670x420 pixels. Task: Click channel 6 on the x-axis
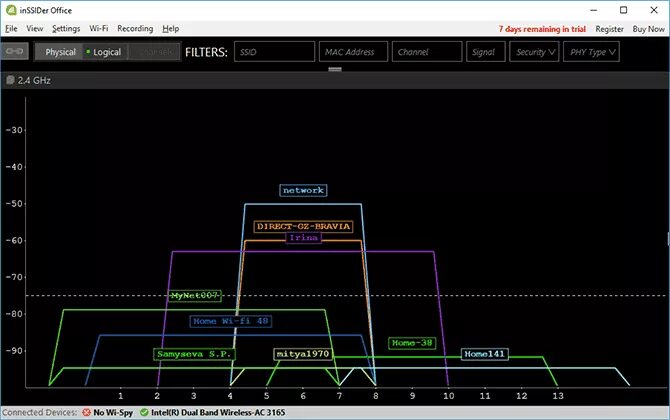pos(303,396)
